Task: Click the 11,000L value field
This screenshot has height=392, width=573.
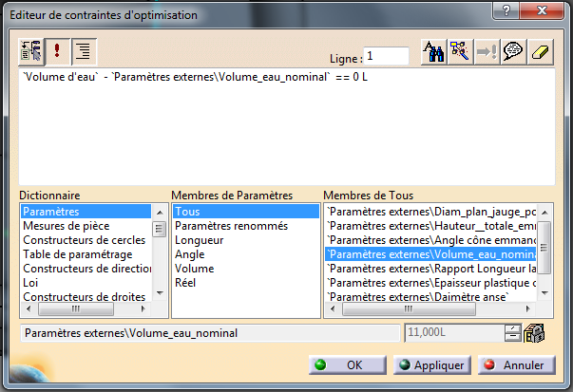Action: [454, 332]
